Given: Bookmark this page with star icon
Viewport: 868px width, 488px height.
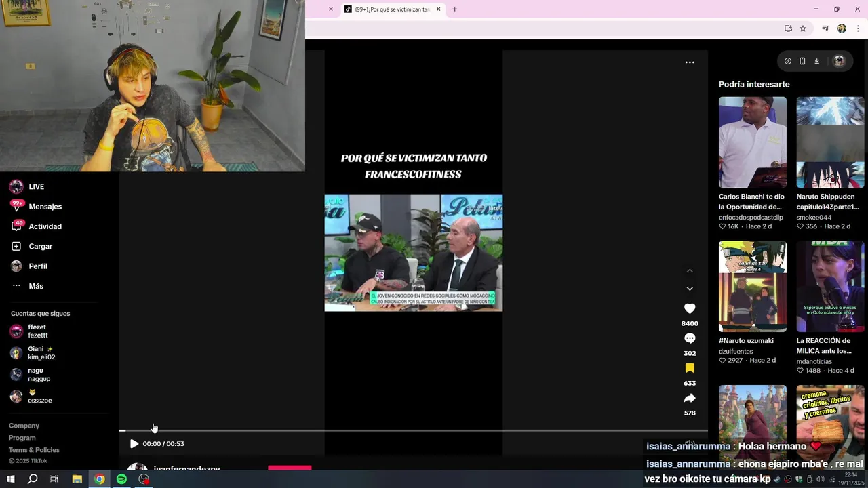Looking at the screenshot, I should [803, 28].
